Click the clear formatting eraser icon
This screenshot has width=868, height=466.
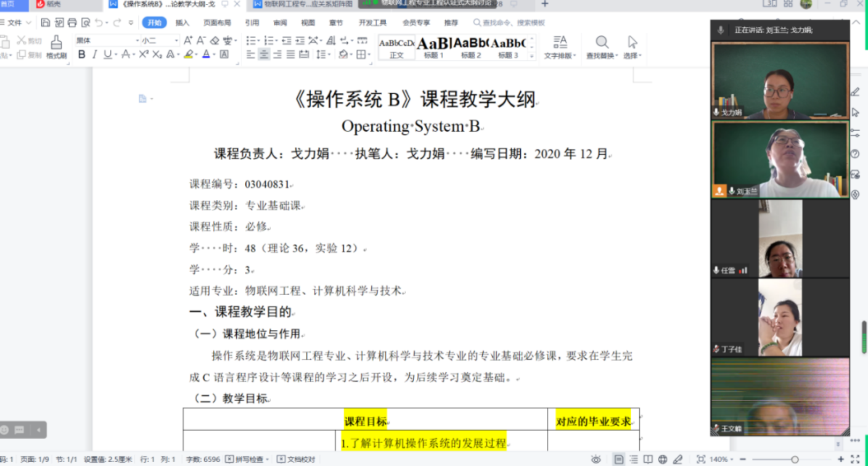[214, 40]
